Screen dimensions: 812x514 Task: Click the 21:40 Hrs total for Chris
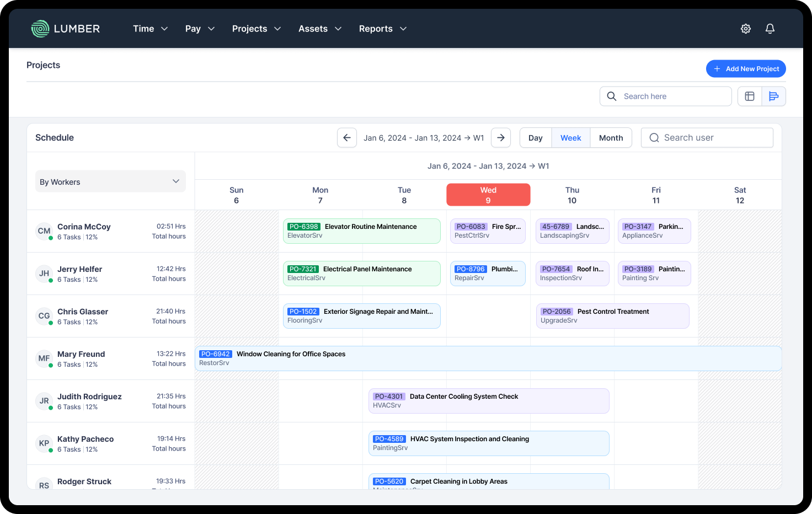(x=171, y=312)
